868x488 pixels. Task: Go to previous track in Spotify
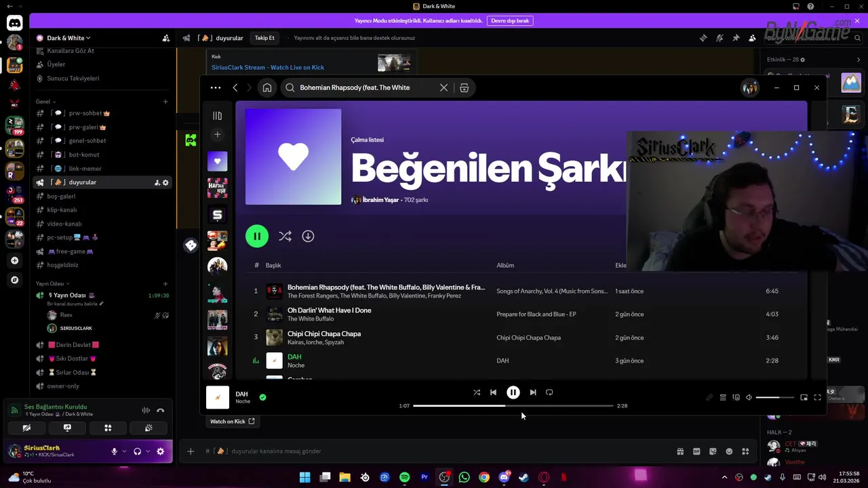tap(493, 392)
